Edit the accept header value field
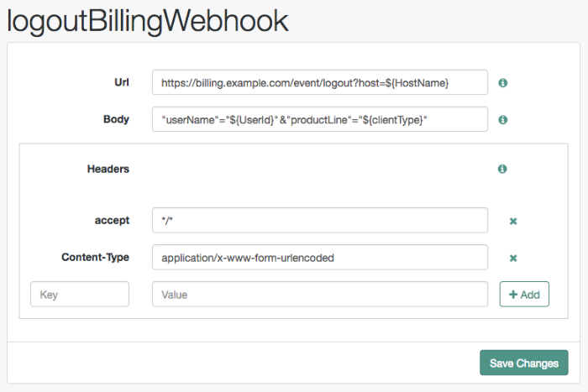The image size is (588, 392). pyautogui.click(x=320, y=221)
